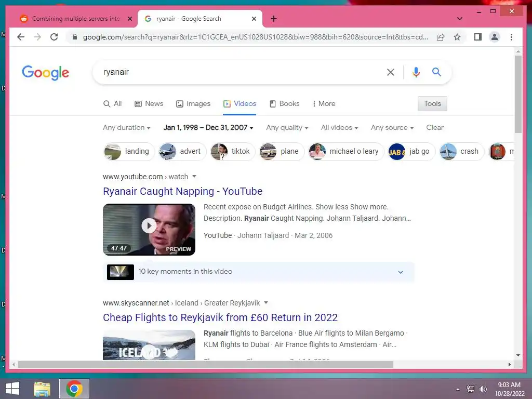Open a new browser tab

coord(274,19)
